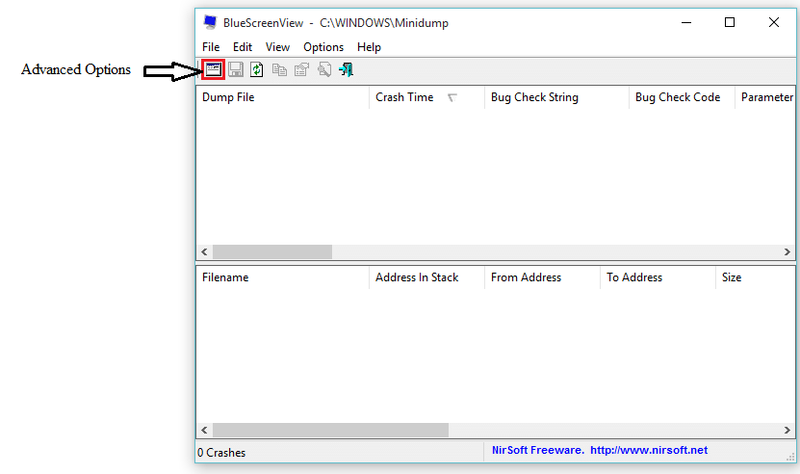Open Advanced Options from the toolbar
This screenshot has height=474, width=800.
coord(213,69)
